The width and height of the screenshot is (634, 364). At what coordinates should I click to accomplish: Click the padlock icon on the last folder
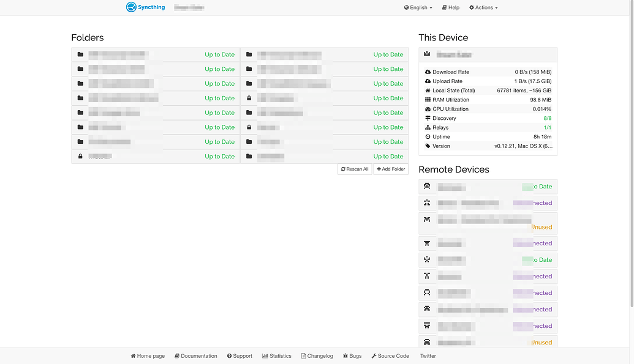pos(80,156)
